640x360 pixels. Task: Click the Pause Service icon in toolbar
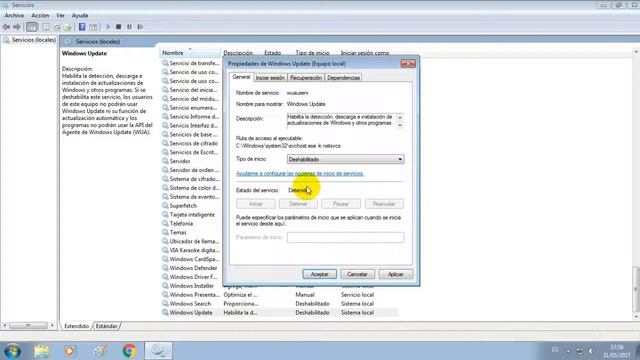[129, 27]
